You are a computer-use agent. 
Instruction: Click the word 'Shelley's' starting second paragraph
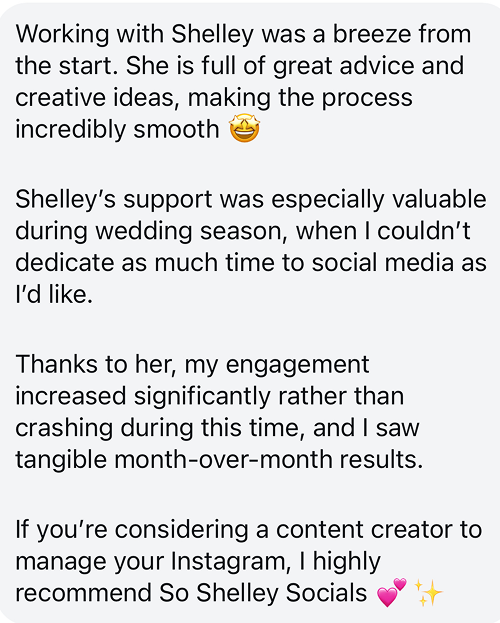click(x=66, y=199)
